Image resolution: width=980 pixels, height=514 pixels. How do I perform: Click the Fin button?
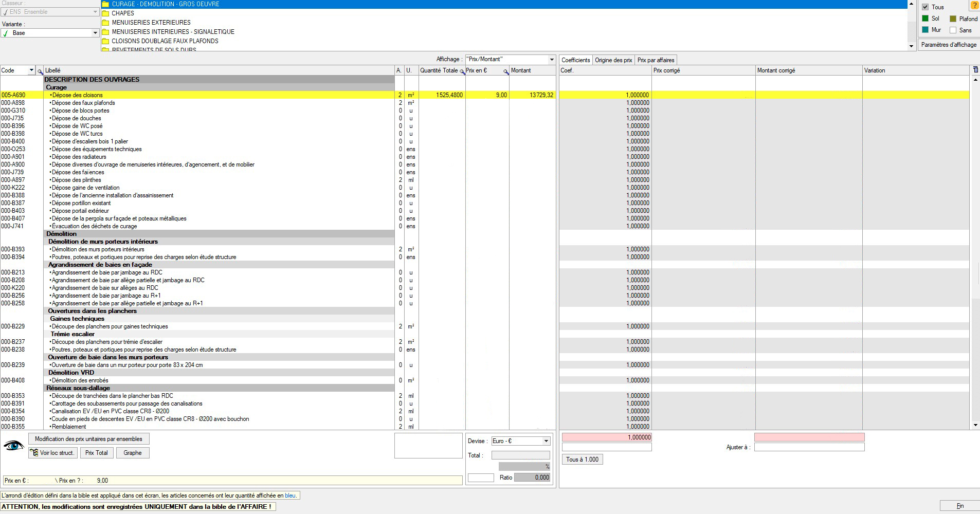click(x=959, y=506)
